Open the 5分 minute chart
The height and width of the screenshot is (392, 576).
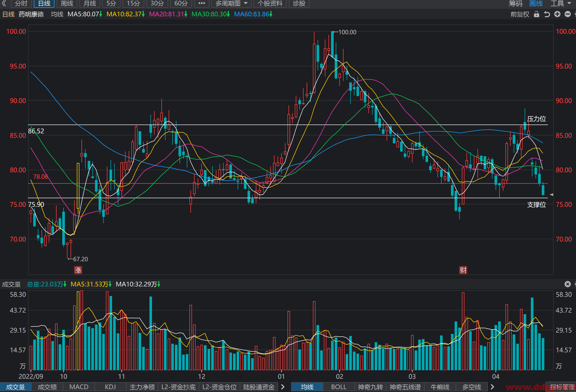tap(111, 3)
